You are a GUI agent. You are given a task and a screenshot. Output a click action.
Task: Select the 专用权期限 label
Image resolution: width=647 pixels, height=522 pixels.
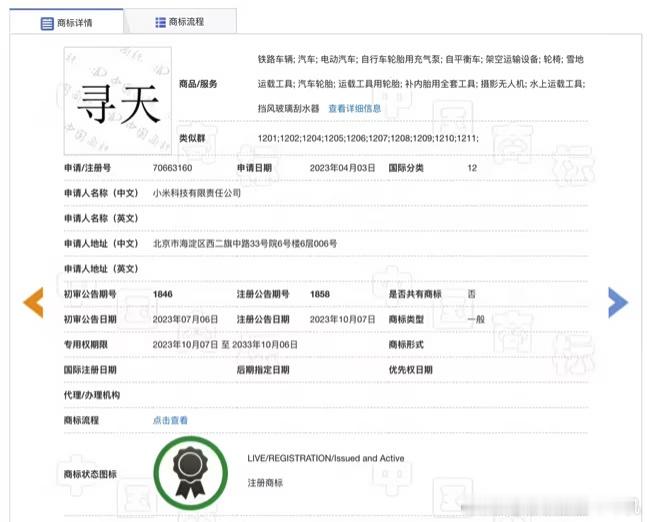click(x=85, y=345)
